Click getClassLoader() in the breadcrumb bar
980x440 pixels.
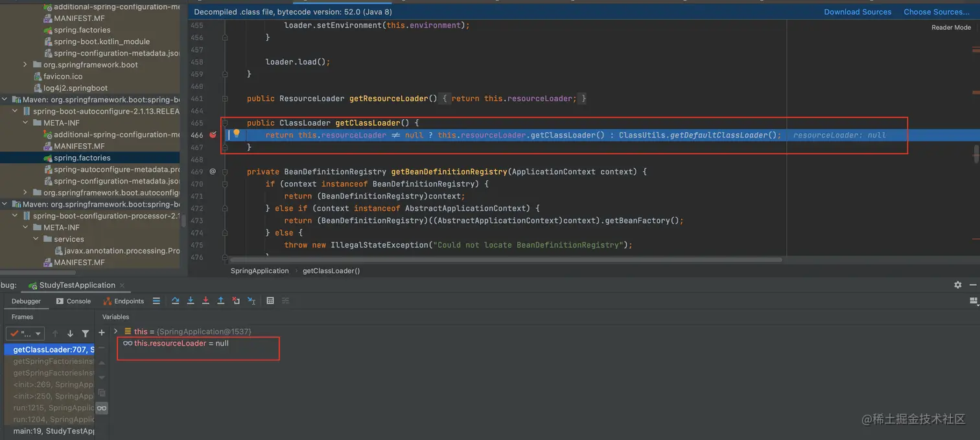(x=331, y=271)
